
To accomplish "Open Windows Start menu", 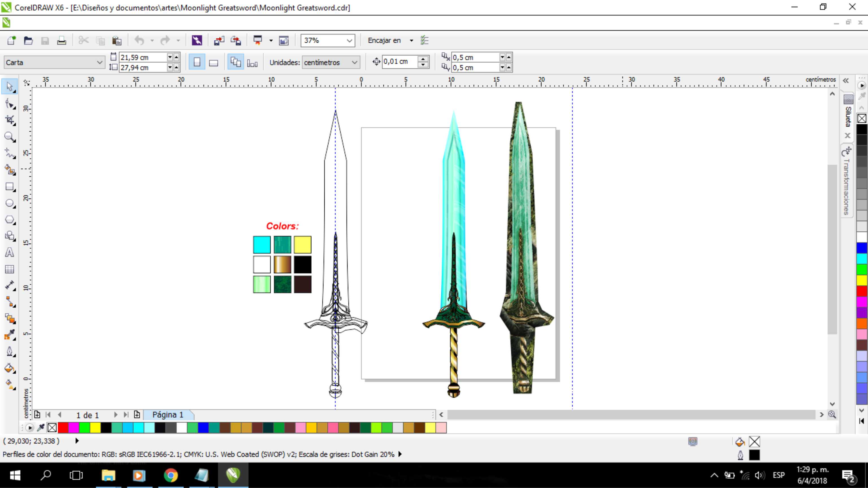I will click(15, 475).
